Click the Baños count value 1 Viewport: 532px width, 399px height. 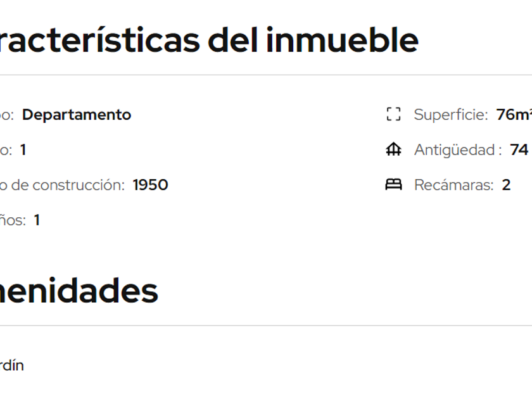point(37,220)
